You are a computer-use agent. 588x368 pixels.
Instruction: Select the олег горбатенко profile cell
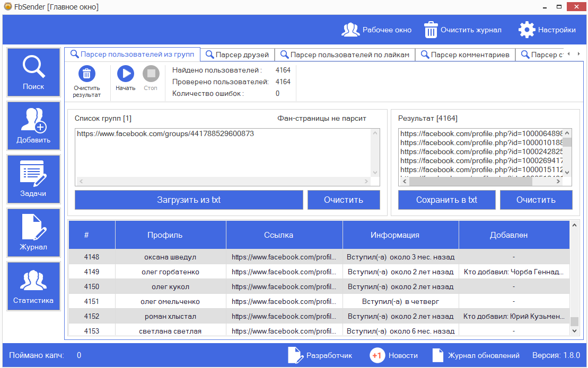click(x=171, y=272)
